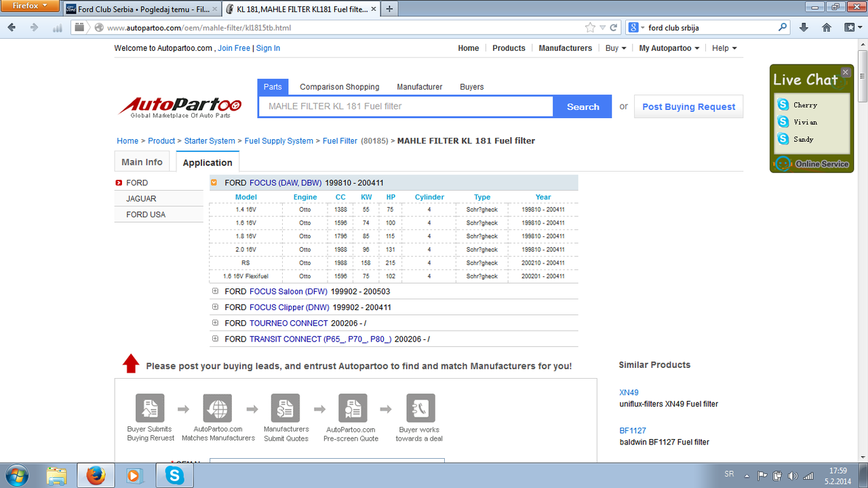868x488 pixels.
Task: Open Firefox downloads arrow icon
Action: [804, 28]
